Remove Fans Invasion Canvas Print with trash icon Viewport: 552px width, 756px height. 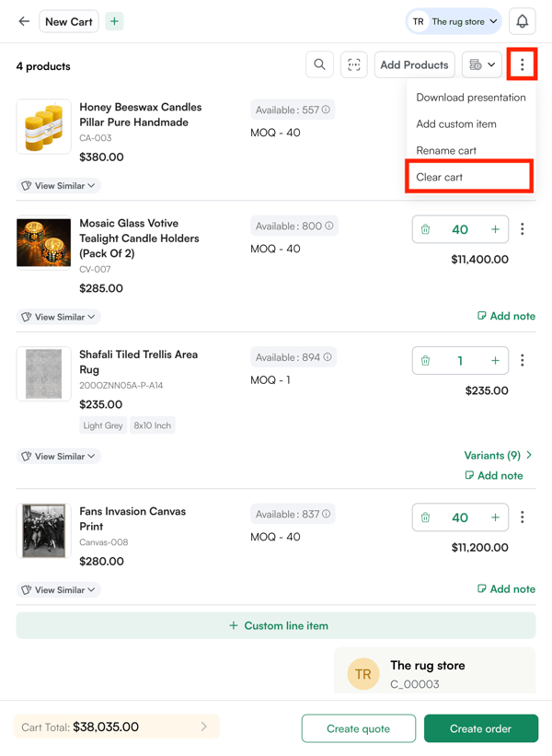[x=425, y=518]
